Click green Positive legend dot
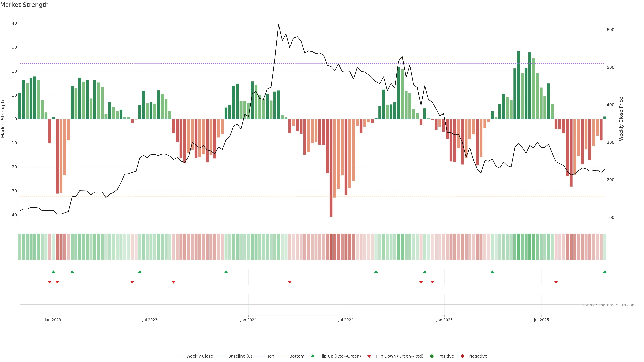 coord(432,356)
